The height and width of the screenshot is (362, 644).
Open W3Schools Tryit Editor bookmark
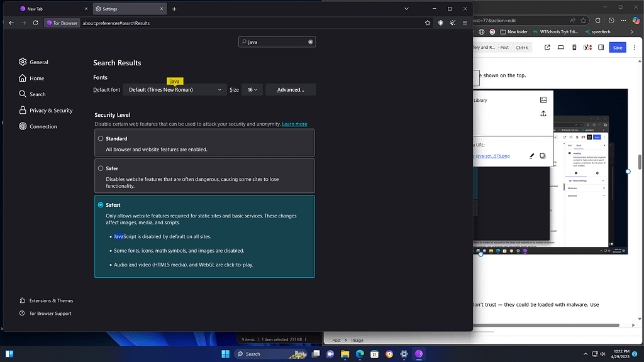click(555, 31)
